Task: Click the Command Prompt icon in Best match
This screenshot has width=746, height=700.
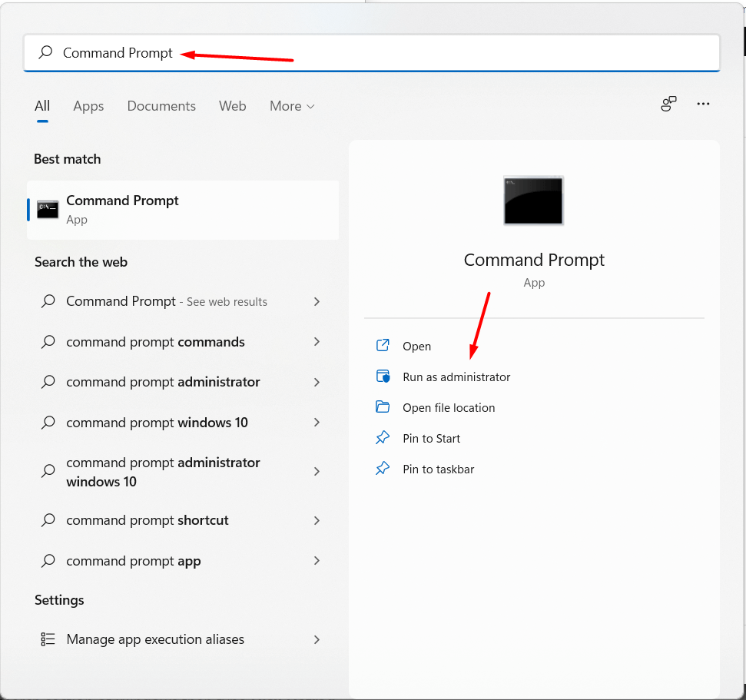Action: pyautogui.click(x=48, y=210)
